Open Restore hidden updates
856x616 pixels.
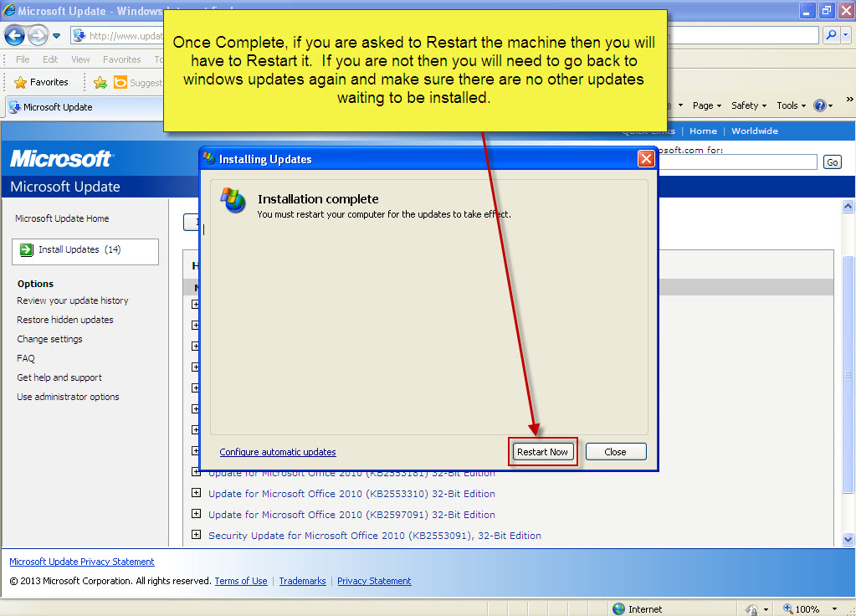click(65, 320)
